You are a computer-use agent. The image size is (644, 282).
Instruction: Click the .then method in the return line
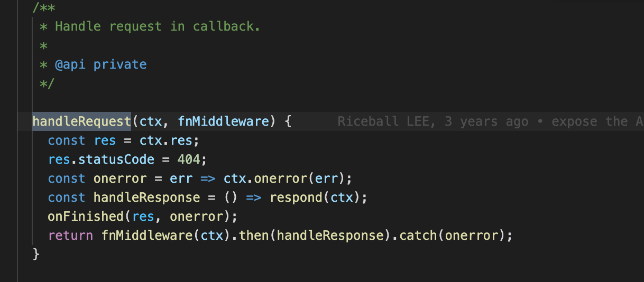click(x=254, y=236)
